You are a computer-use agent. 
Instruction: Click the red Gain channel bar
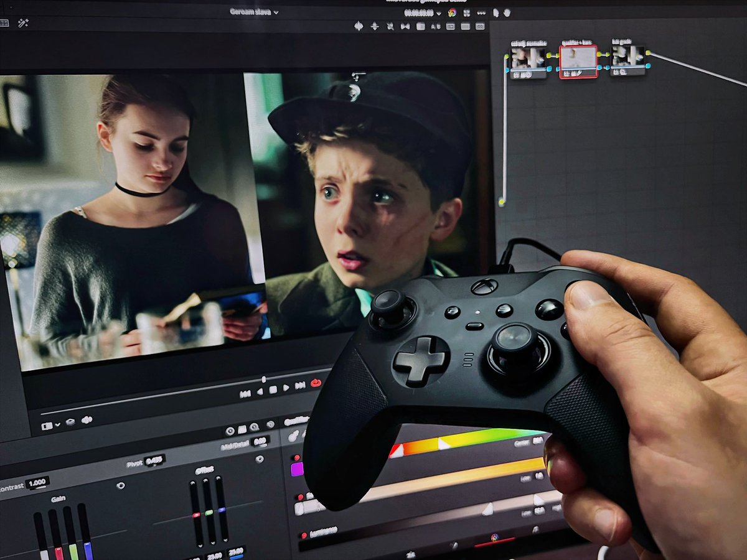57,535
